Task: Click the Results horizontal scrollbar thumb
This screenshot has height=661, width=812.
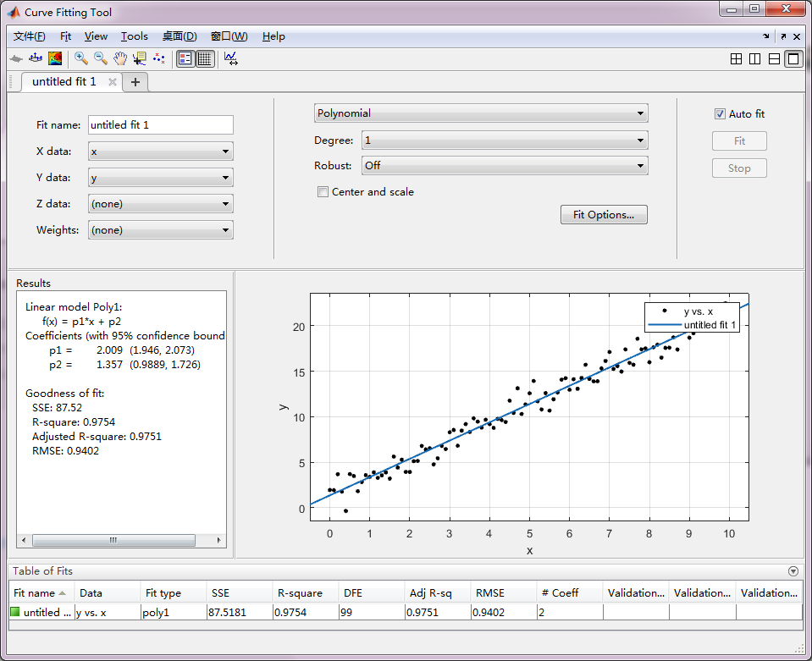Action: coord(114,540)
